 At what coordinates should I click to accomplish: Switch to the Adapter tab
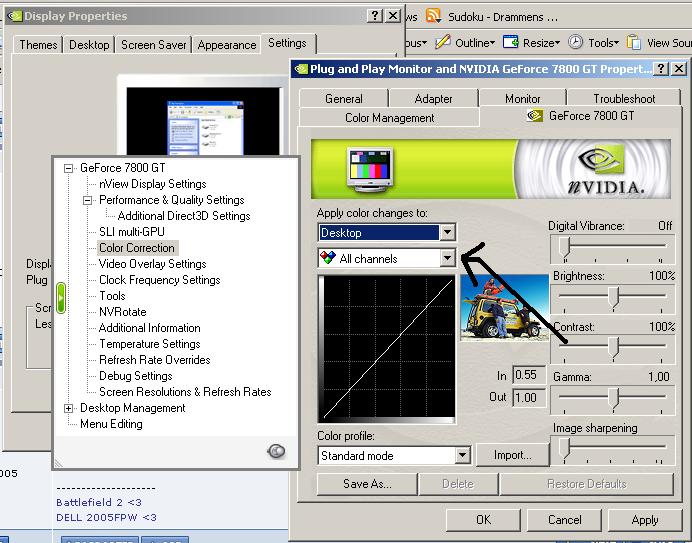433,98
